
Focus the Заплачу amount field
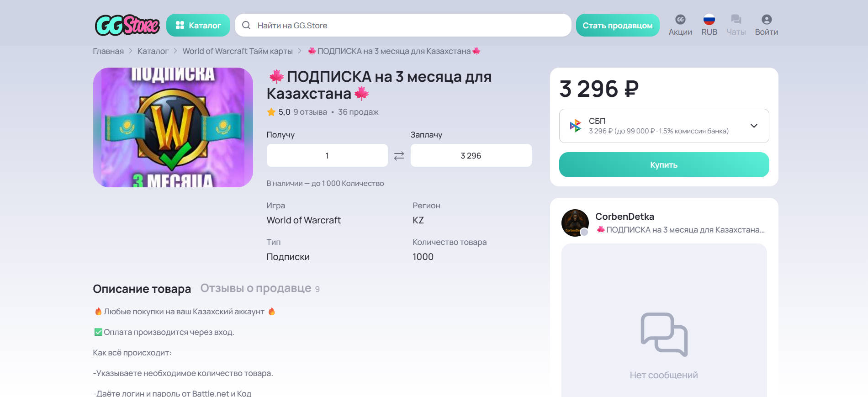pyautogui.click(x=471, y=155)
